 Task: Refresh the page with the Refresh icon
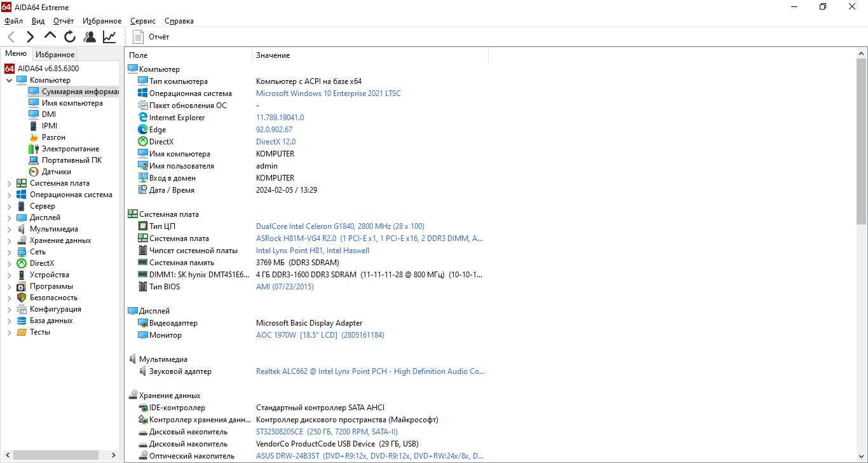[x=70, y=37]
